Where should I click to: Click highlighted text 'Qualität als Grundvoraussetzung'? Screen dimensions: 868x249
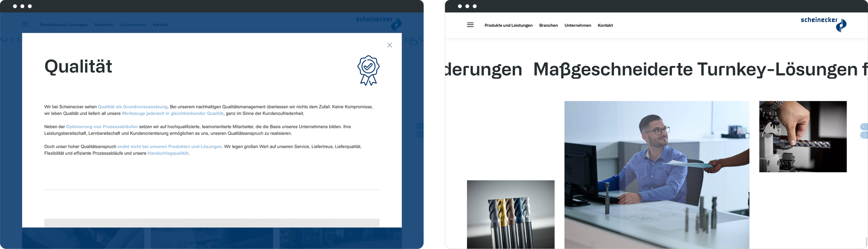pos(133,107)
